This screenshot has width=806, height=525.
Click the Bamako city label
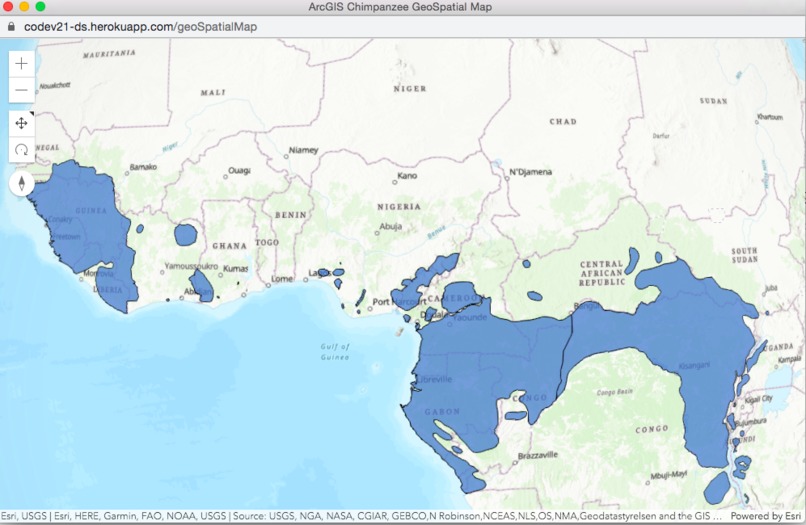click(143, 167)
